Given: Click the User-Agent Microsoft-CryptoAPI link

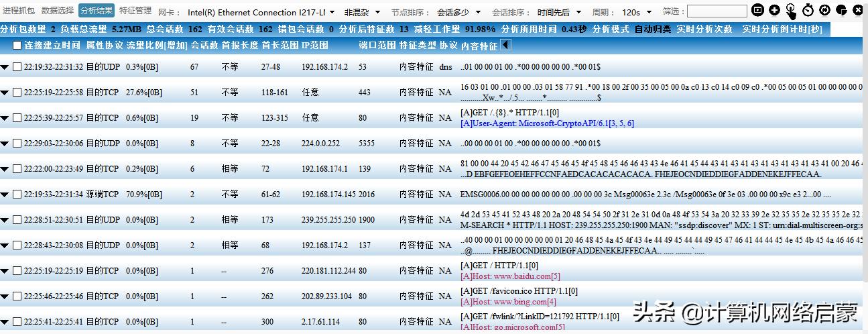Looking at the screenshot, I should (x=547, y=123).
